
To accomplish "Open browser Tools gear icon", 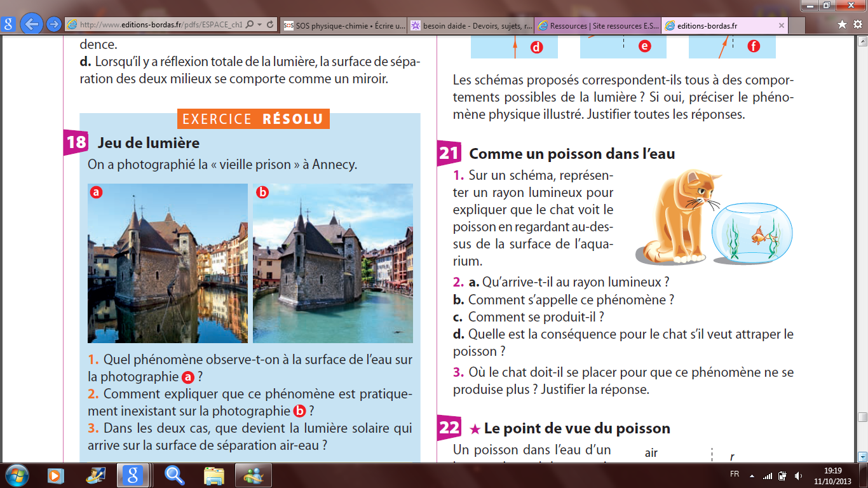I will pyautogui.click(x=857, y=25).
